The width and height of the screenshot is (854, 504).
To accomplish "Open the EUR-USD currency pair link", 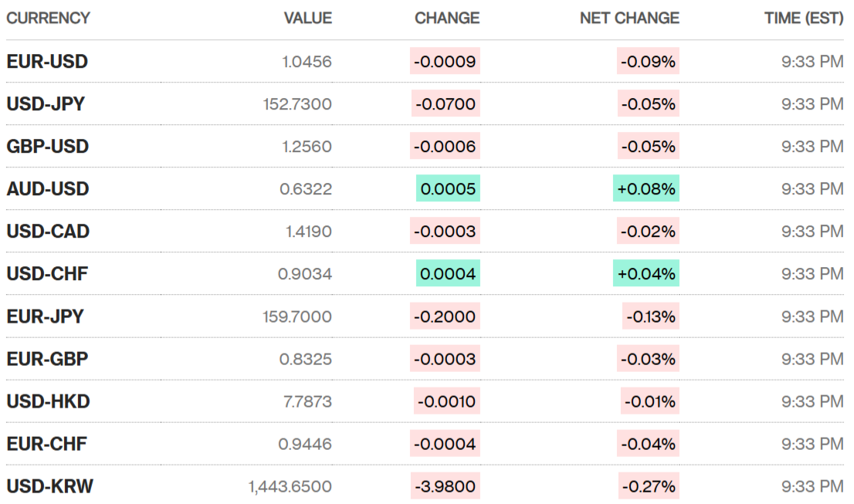I will coord(47,62).
